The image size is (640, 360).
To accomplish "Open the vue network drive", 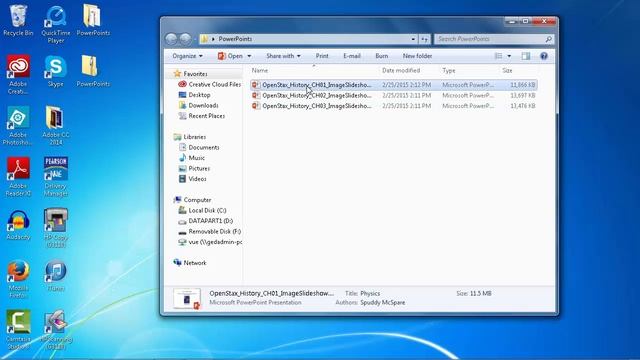I will tap(210, 242).
